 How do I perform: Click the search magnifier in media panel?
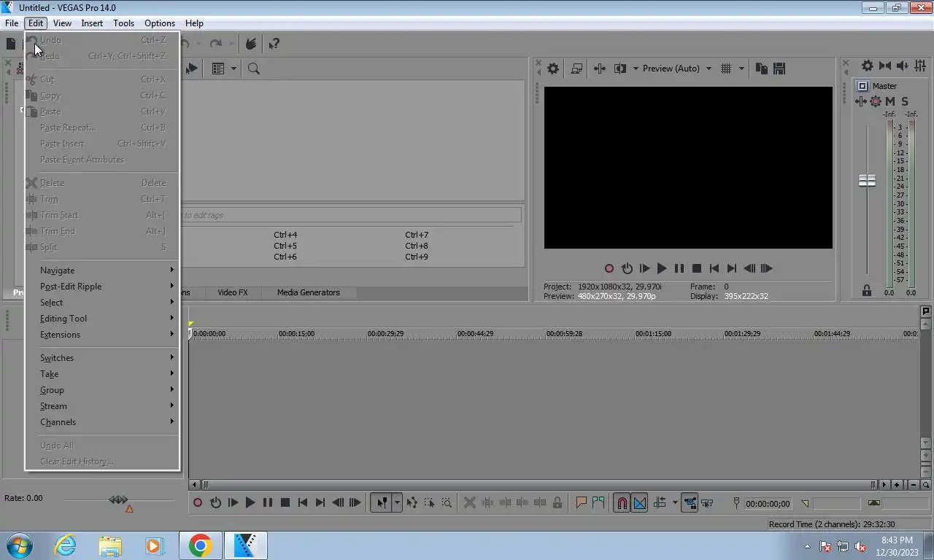pos(254,69)
